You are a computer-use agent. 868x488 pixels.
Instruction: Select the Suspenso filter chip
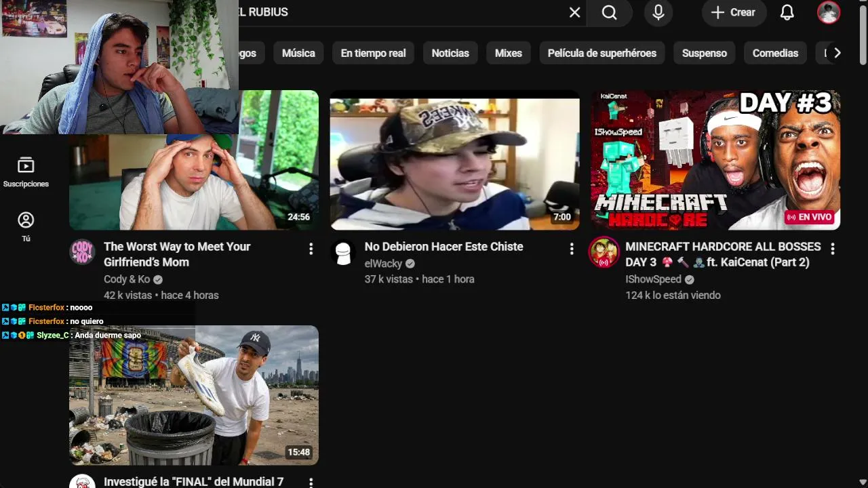(x=705, y=53)
